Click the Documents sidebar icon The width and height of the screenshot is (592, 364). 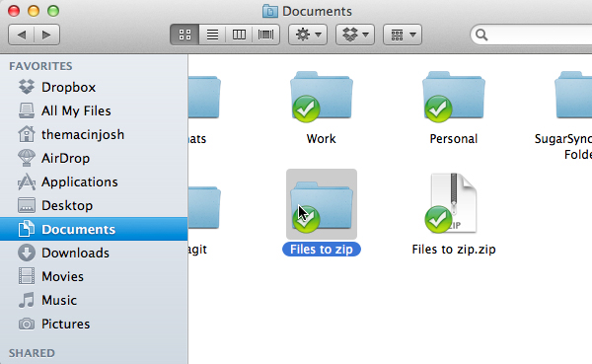click(27, 229)
